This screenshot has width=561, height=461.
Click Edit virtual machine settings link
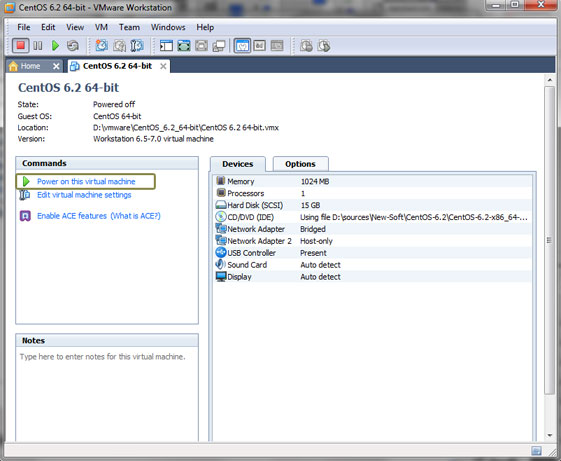[84, 195]
